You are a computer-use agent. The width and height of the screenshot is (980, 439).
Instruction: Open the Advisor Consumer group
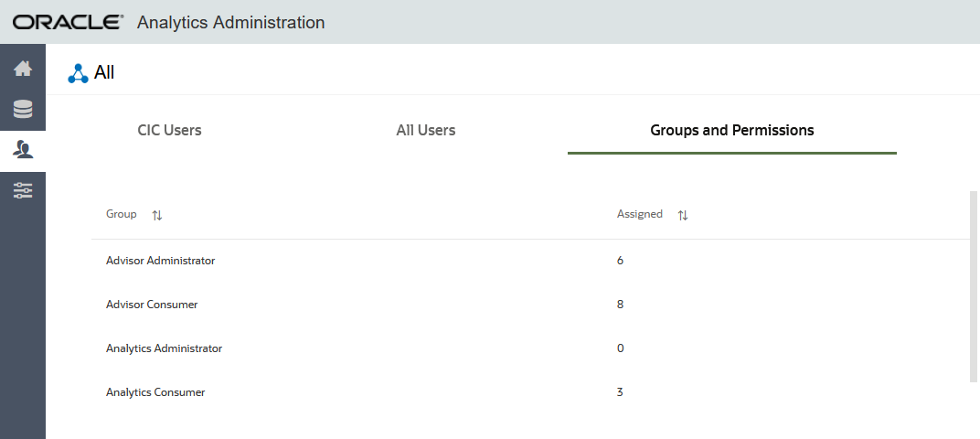[x=152, y=305]
